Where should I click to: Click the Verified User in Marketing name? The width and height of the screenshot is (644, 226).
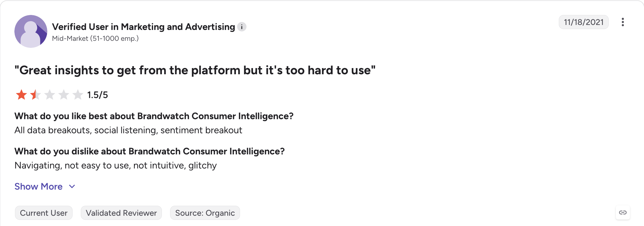coord(143,27)
